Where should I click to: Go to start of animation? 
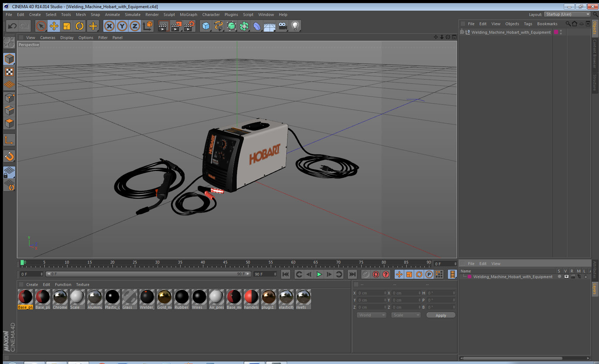pyautogui.click(x=286, y=274)
